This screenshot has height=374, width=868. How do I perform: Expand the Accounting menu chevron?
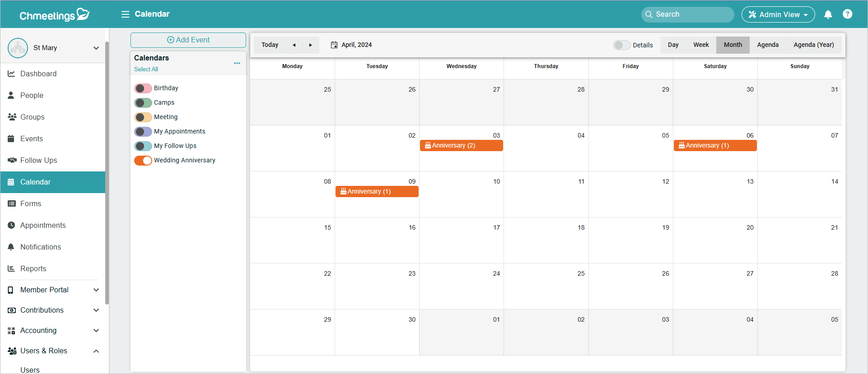(x=96, y=330)
